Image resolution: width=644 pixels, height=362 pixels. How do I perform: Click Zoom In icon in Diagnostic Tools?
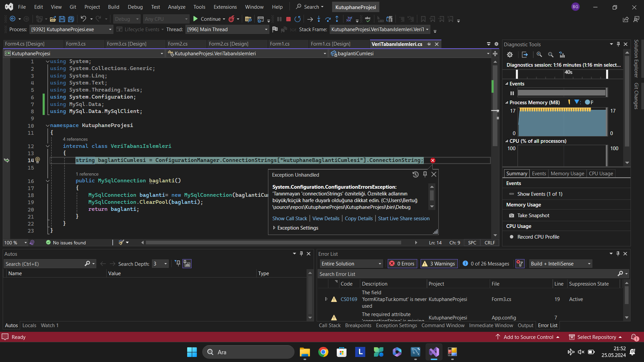click(539, 55)
